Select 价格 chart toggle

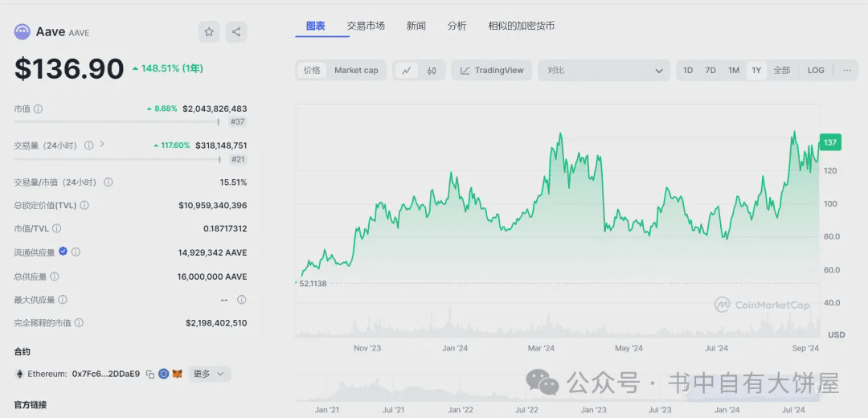coord(312,70)
